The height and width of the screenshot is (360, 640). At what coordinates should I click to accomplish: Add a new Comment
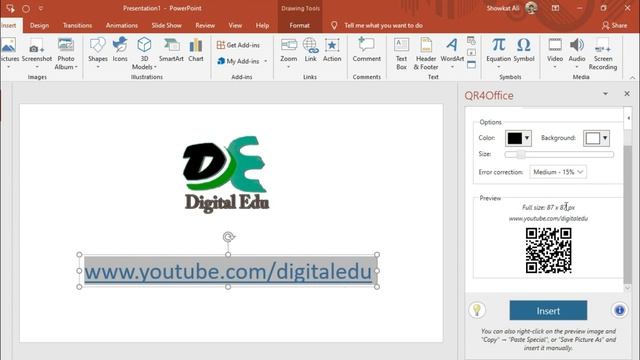367,50
